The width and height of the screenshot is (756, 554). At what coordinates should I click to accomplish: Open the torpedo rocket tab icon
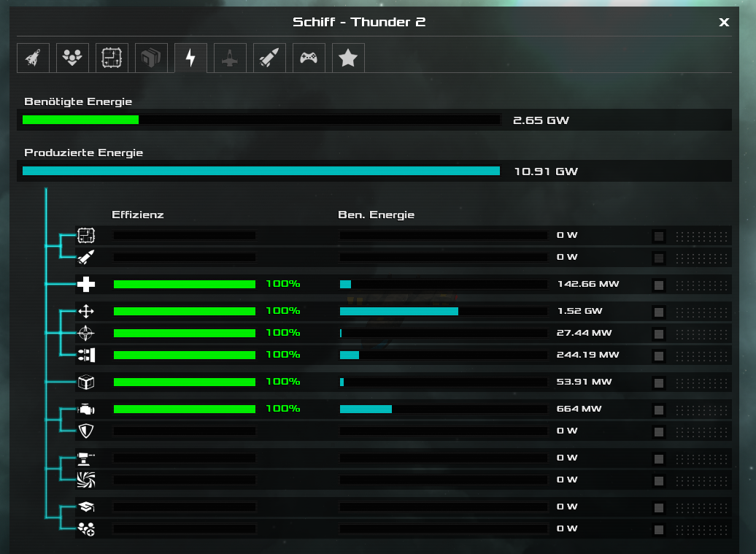pos(269,58)
